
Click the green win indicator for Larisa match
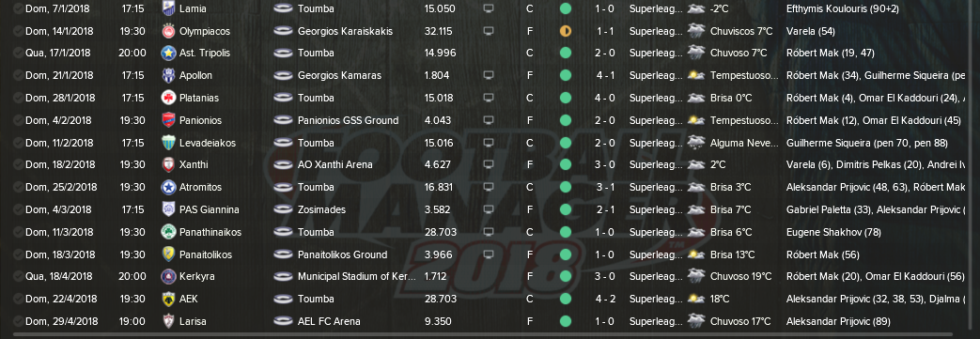[x=566, y=321]
